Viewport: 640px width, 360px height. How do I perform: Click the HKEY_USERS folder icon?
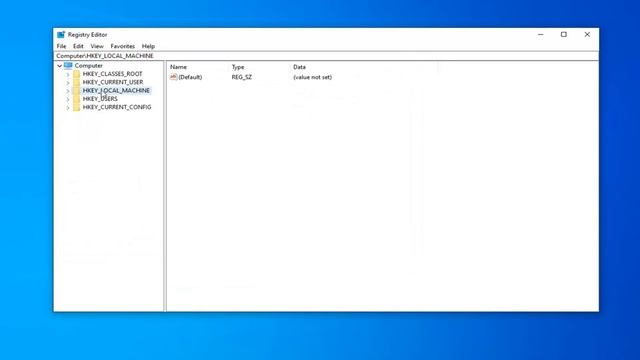(76, 99)
